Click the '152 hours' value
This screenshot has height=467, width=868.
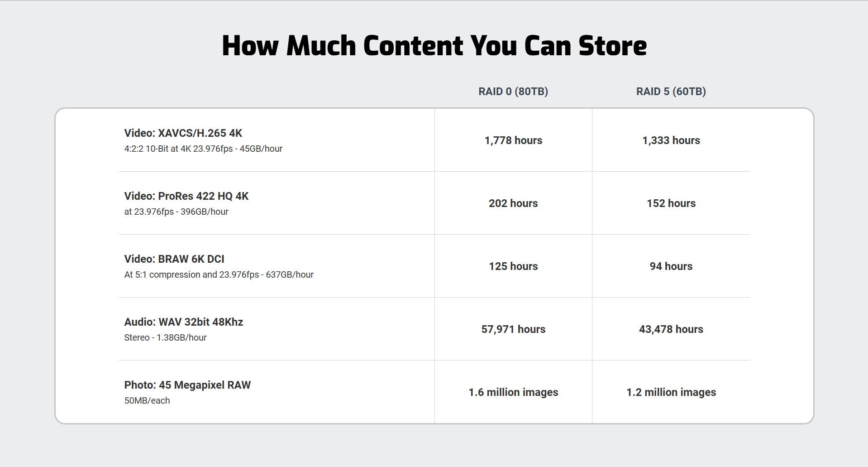click(671, 203)
